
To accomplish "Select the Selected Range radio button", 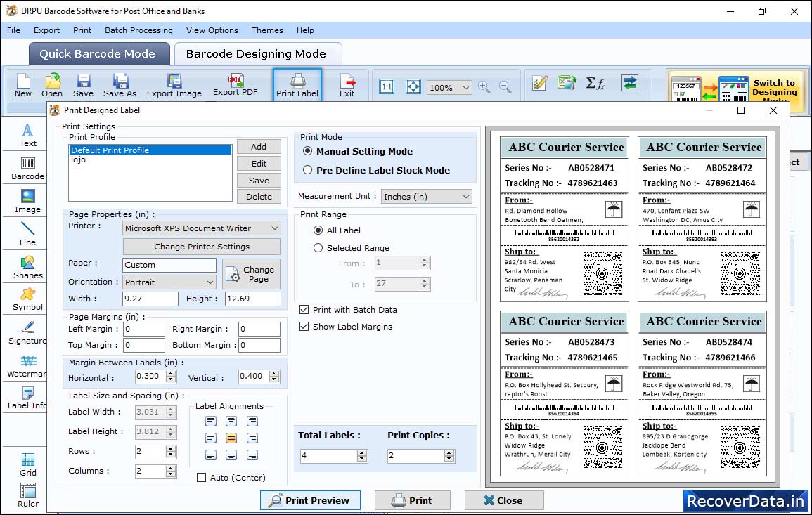I will (x=318, y=248).
